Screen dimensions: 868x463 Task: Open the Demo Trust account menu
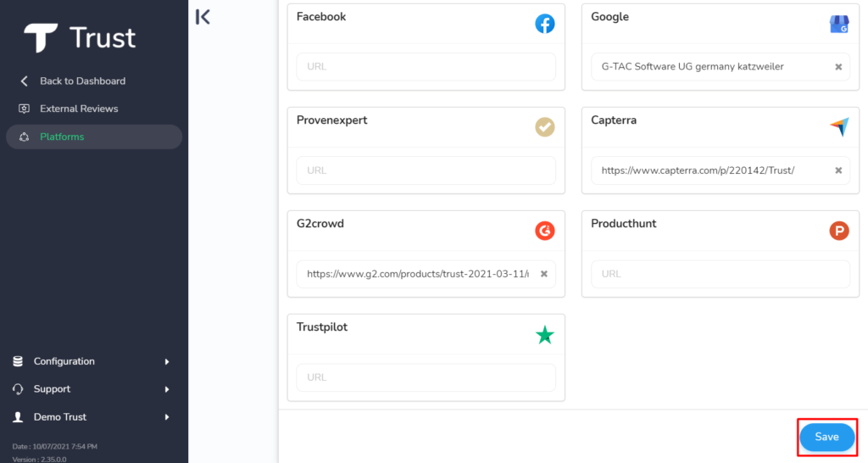[60, 417]
